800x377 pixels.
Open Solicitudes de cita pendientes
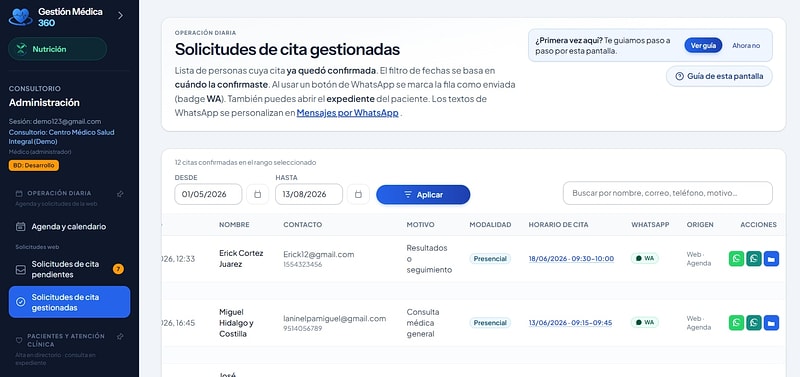(69, 269)
